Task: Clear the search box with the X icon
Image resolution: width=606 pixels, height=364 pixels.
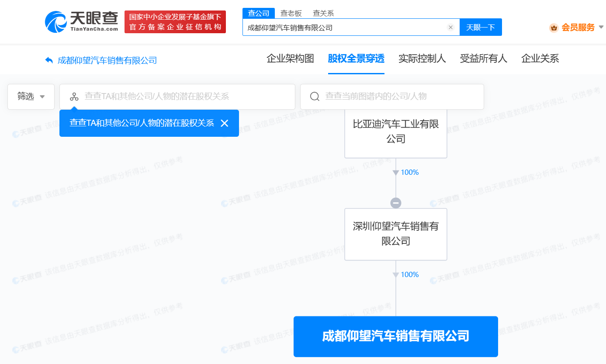Action: pos(450,28)
